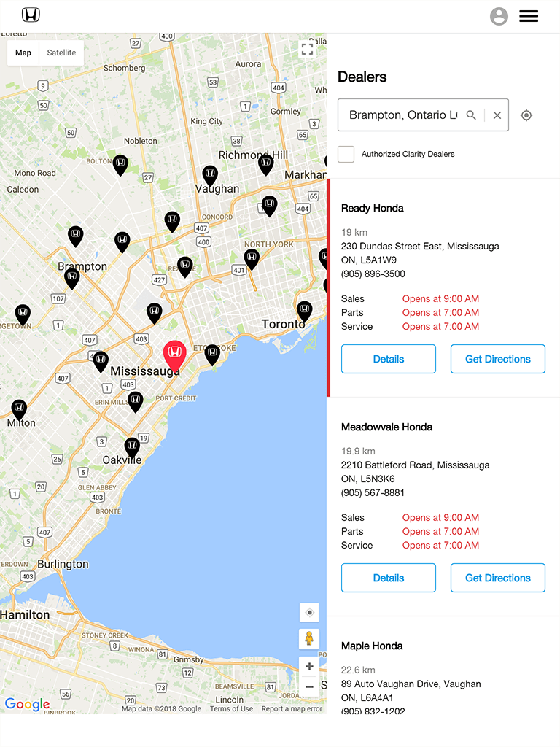Click into the dealer location search field
This screenshot has height=747, width=560.
click(x=402, y=115)
